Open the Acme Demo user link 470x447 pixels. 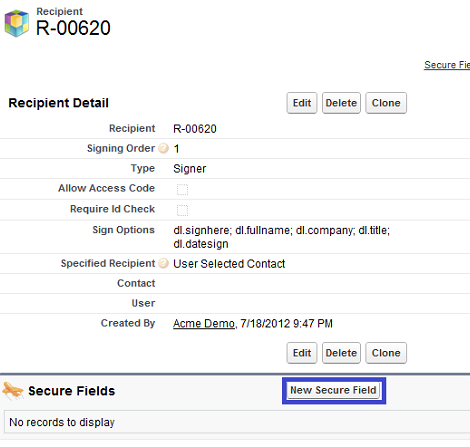click(x=204, y=323)
